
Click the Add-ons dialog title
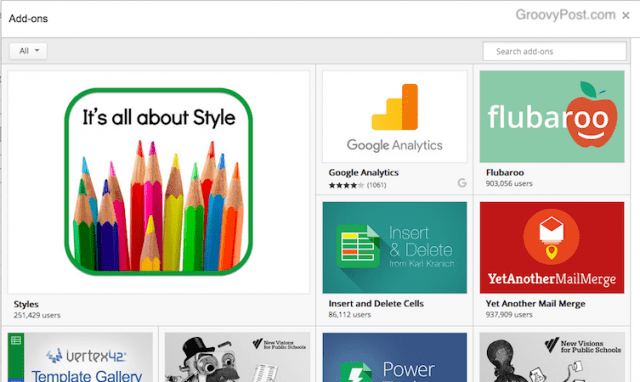(28, 18)
